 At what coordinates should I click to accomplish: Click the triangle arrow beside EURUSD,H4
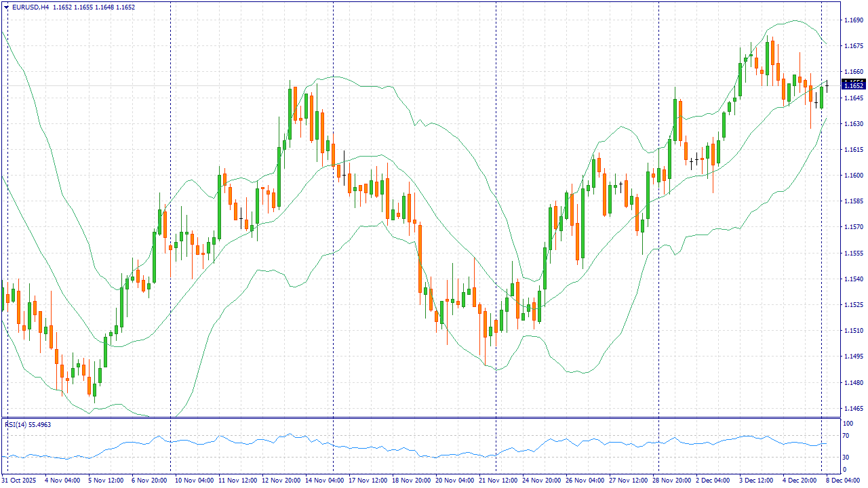click(7, 7)
